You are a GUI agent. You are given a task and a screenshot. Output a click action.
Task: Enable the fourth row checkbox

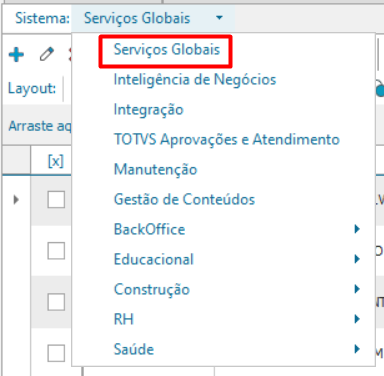click(x=56, y=353)
